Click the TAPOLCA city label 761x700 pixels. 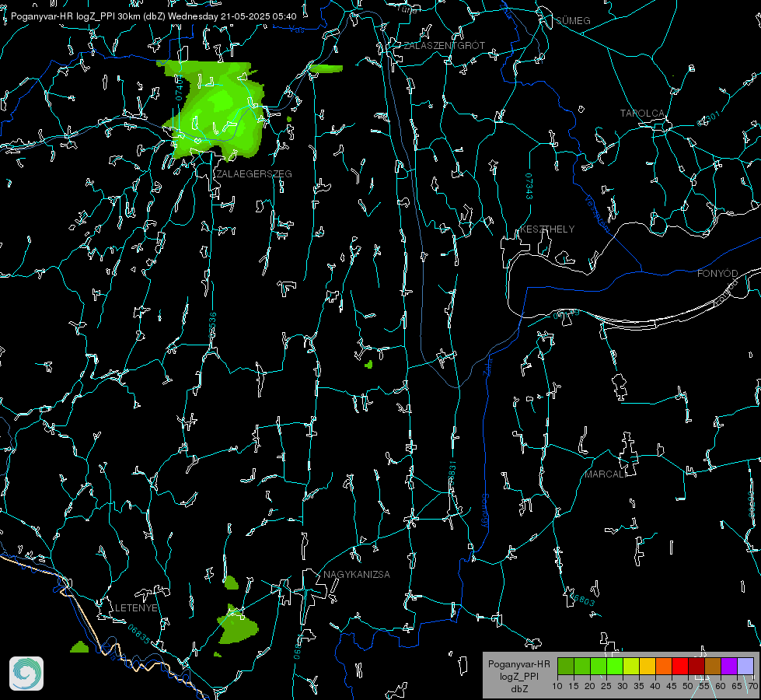tap(642, 114)
